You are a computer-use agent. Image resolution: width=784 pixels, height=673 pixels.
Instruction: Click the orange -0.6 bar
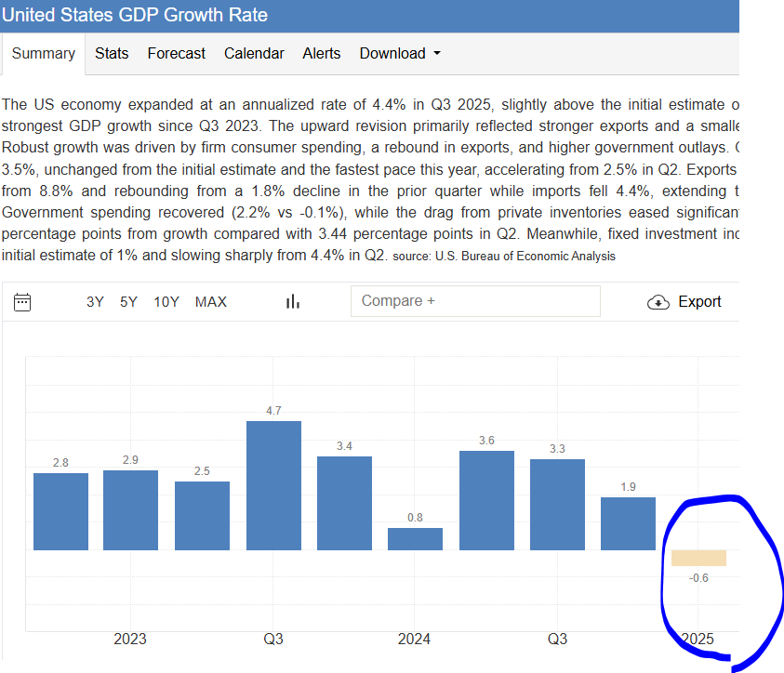tap(698, 558)
